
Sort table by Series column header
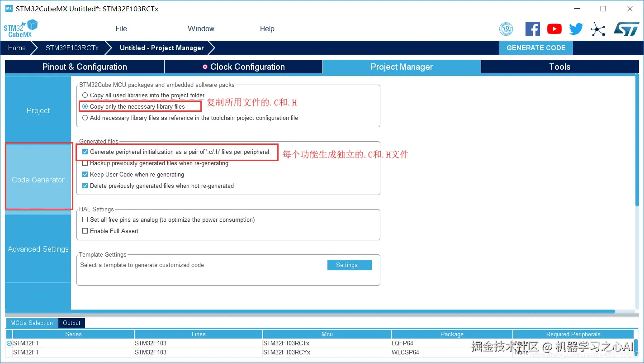tap(73, 334)
